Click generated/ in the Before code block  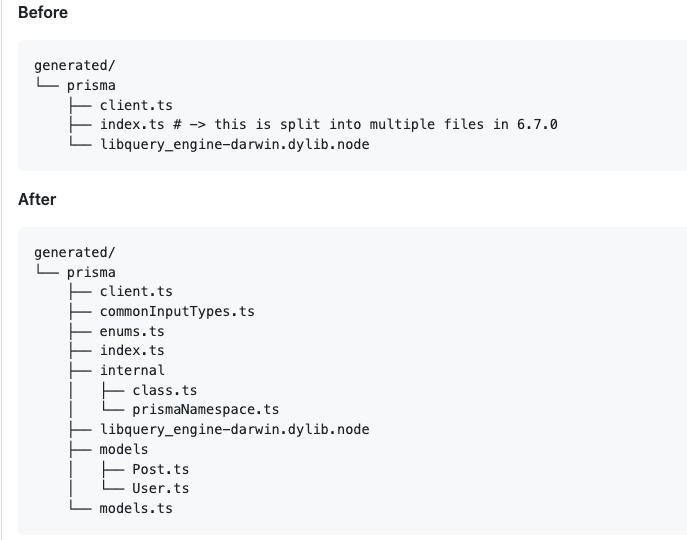74,66
